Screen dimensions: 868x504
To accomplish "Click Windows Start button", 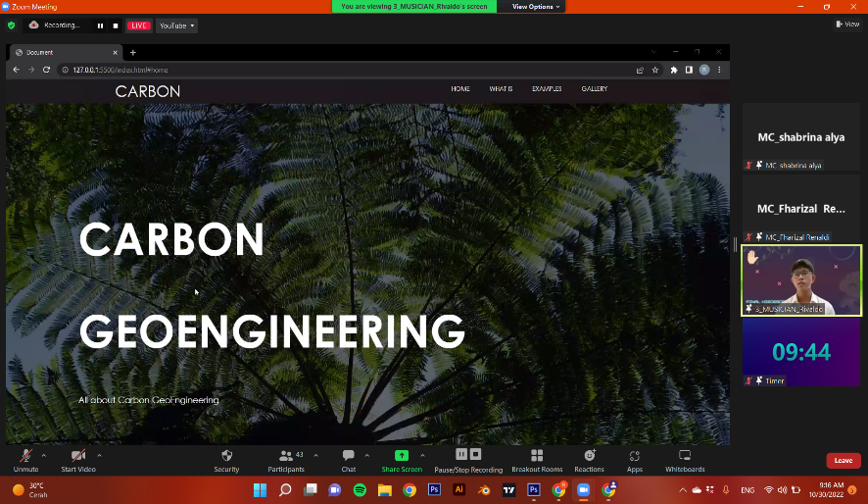I will click(x=260, y=490).
